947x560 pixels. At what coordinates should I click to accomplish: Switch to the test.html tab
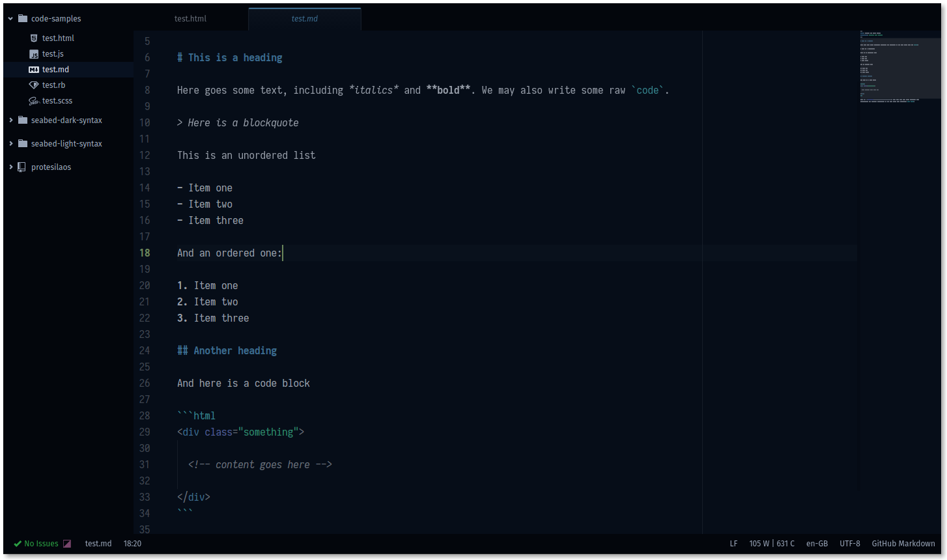(x=190, y=19)
